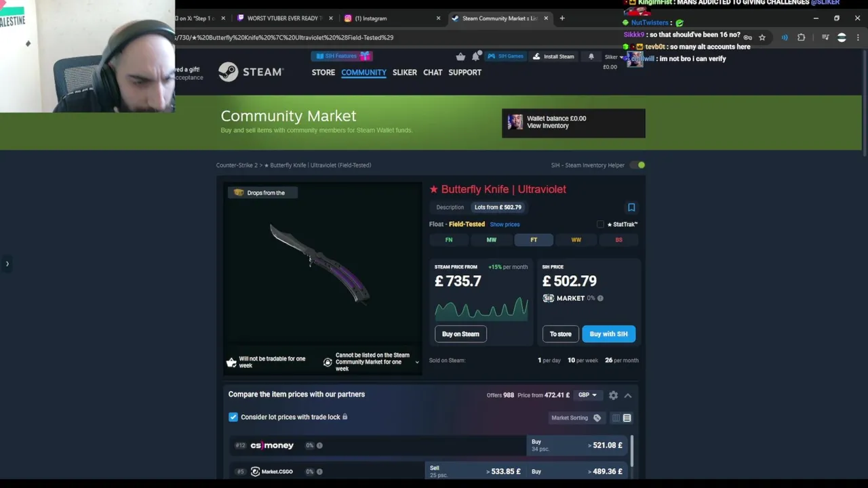Click the not tradable cart icon
The image size is (868, 488).
tap(231, 363)
